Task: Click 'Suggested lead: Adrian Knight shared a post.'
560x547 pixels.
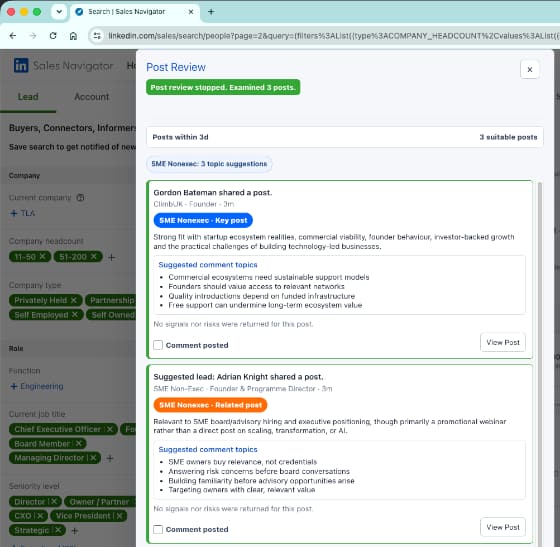Action: coord(238,377)
